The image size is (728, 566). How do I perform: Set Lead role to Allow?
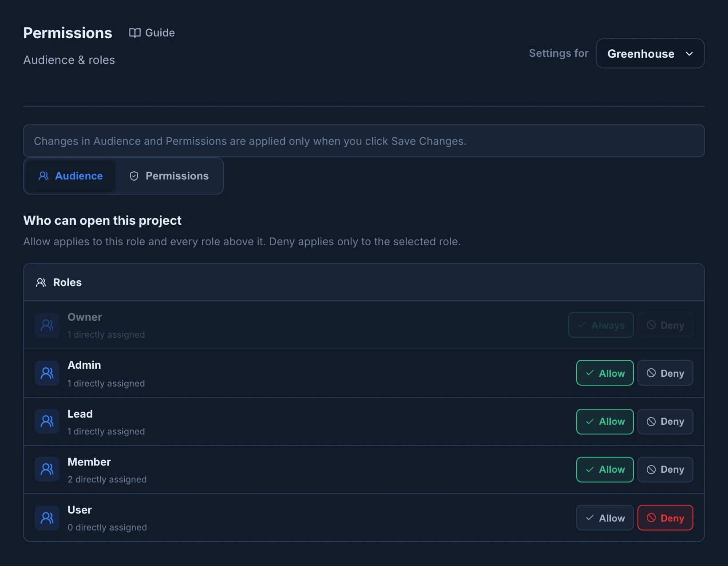tap(605, 422)
